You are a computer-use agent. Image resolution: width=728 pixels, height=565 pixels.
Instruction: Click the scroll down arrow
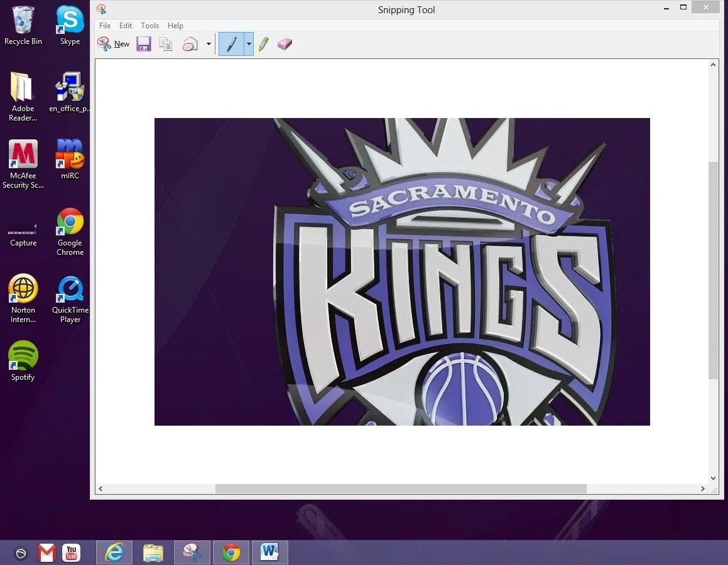tap(713, 478)
